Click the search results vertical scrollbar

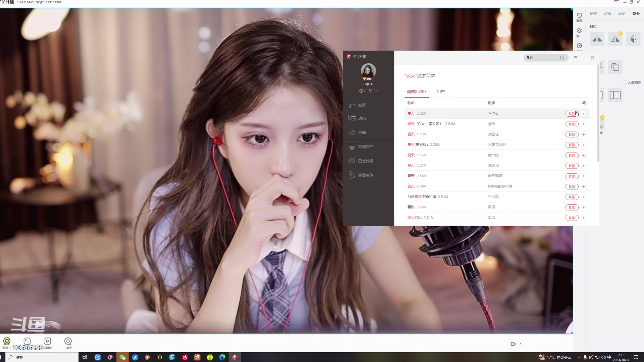click(x=598, y=113)
